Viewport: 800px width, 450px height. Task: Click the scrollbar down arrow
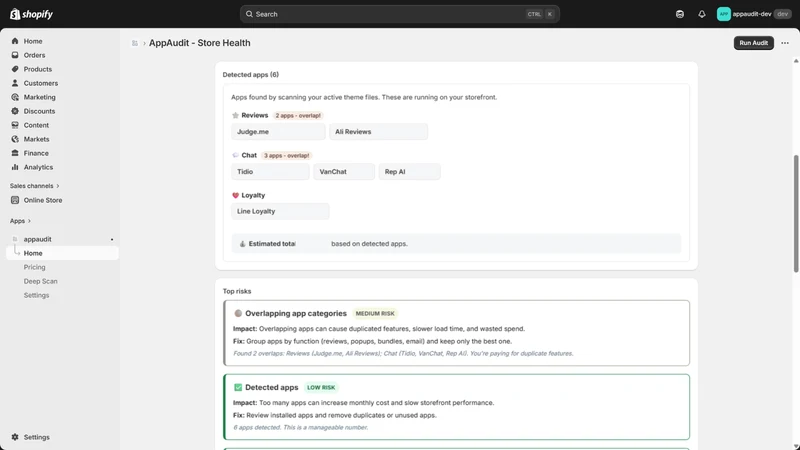[796, 446]
